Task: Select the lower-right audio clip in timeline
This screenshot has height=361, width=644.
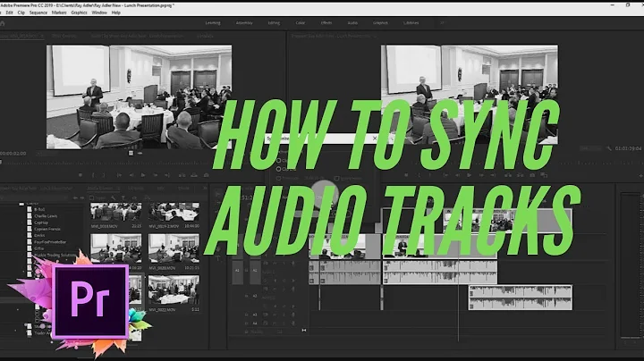Action: coord(521,298)
